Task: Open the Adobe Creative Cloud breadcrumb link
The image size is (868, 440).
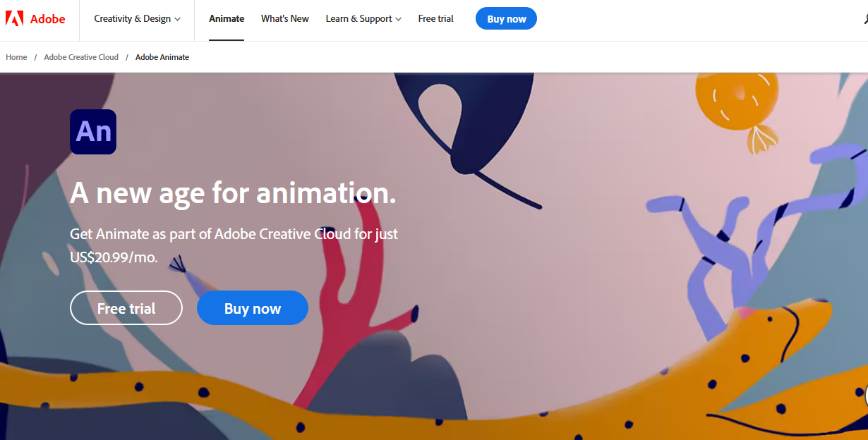Action: 81,57
